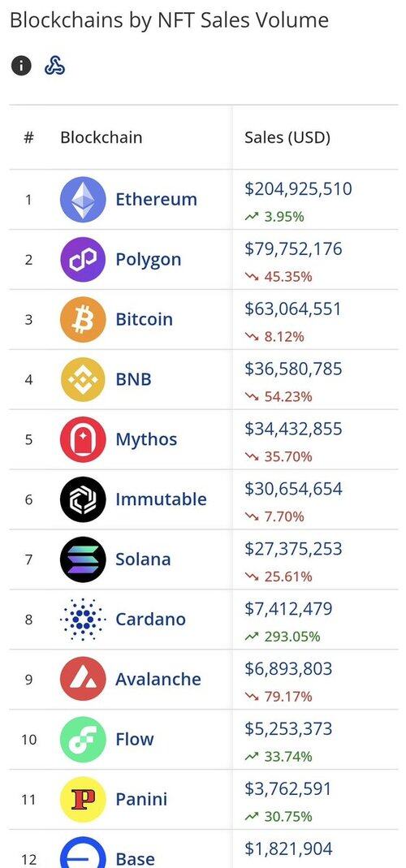Viewport: 406px width, 868px height.
Task: Open the Avalanche blockchain link
Action: [158, 680]
